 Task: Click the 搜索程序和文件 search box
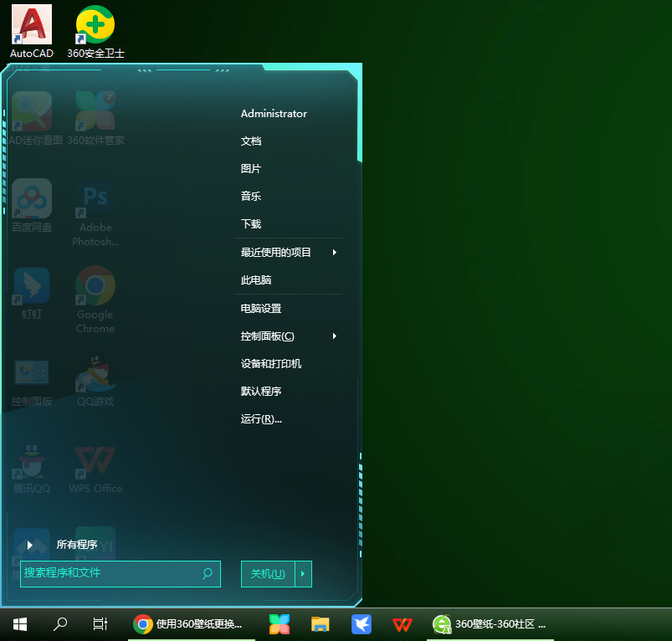tap(109, 574)
